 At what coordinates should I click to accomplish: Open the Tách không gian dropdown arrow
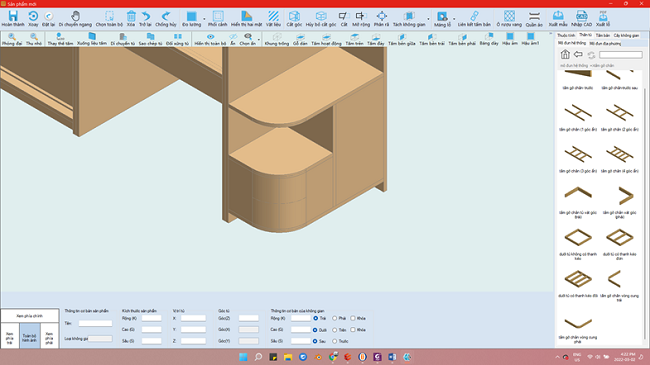tap(428, 19)
